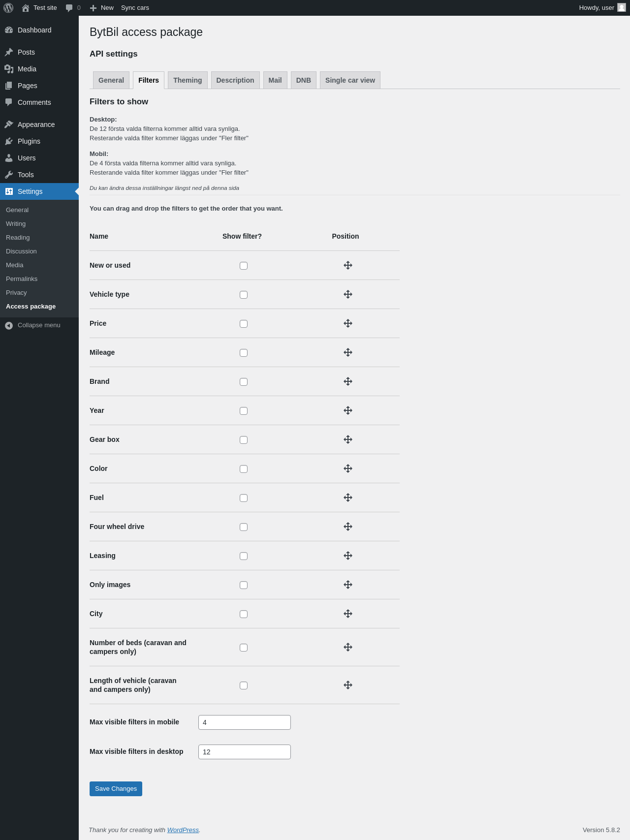Open Permalinks settings submenu item
The width and height of the screenshot is (630, 840).
[x=22, y=279]
